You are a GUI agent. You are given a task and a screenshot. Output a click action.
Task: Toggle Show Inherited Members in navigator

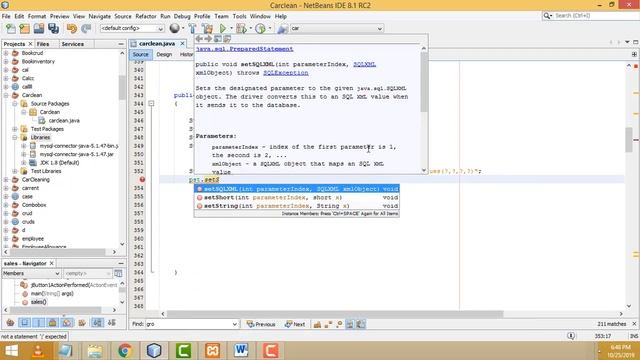(x=10, y=323)
